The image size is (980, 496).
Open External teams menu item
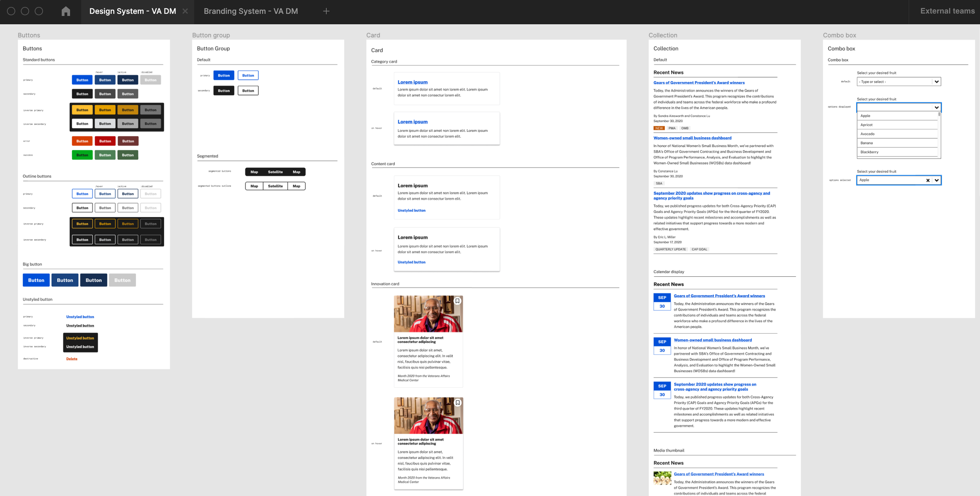947,11
